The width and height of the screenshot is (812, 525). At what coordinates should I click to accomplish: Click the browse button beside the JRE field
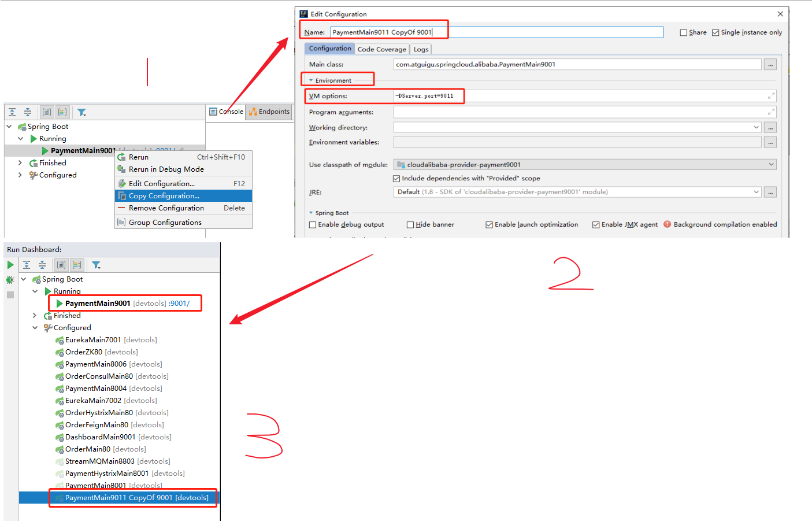pos(770,192)
